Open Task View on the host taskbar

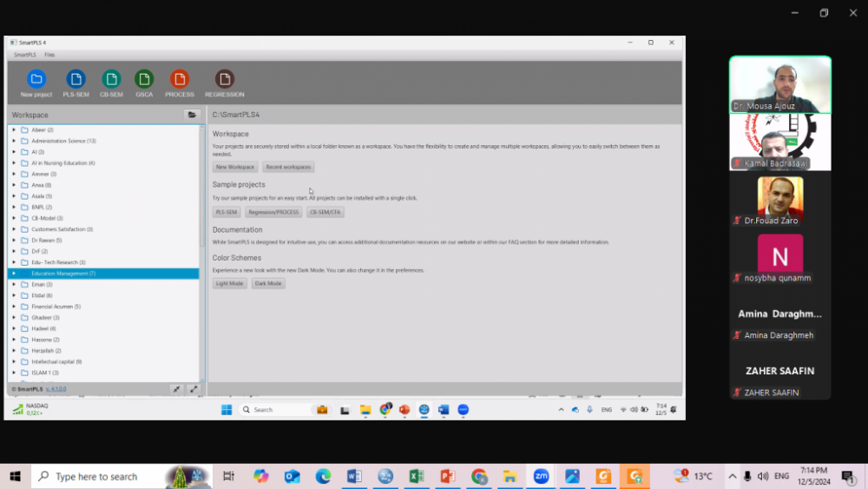[x=228, y=476]
